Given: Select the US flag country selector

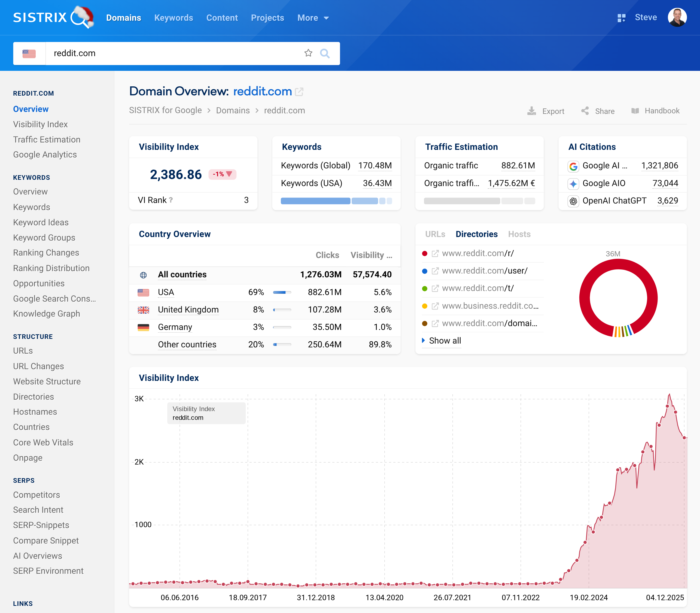Looking at the screenshot, I should (x=29, y=53).
